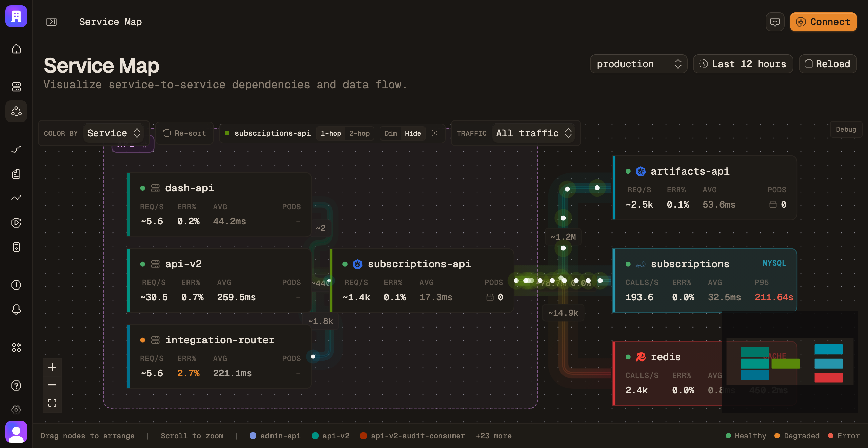The height and width of the screenshot is (448, 868).
Task: Open the Last 12 hours time picker
Action: pos(743,64)
